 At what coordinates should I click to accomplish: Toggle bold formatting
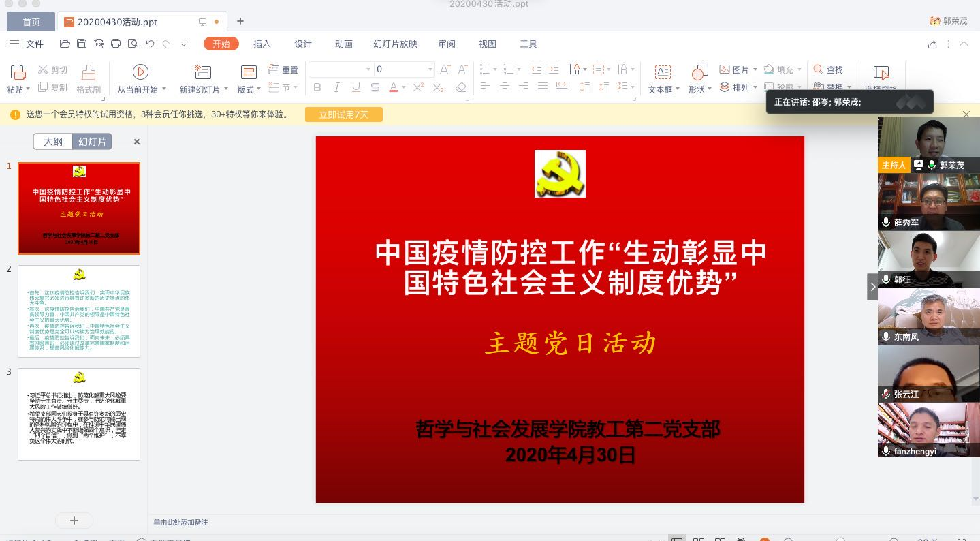click(317, 87)
